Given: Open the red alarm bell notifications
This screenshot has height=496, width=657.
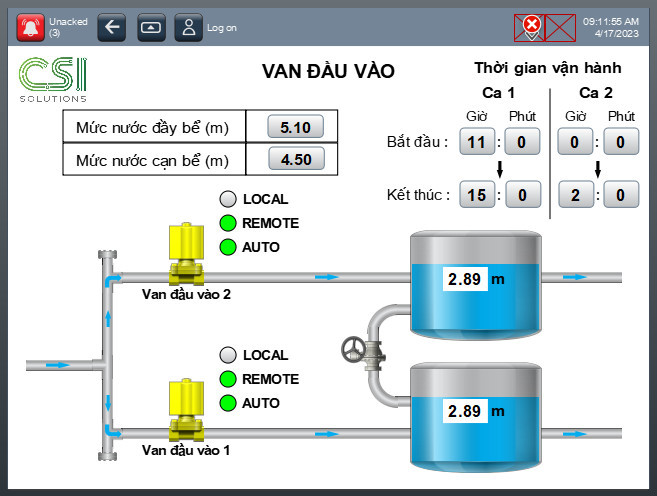Looking at the screenshot, I should pos(32,28).
